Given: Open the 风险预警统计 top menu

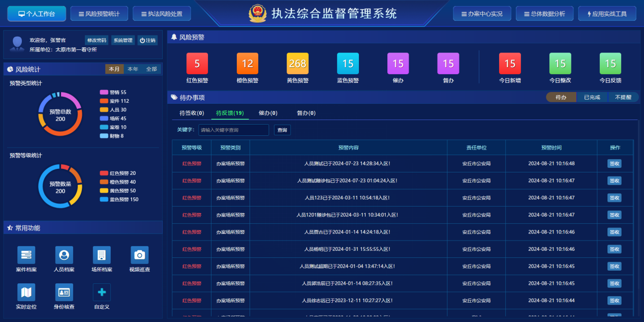Looking at the screenshot, I should tap(99, 14).
